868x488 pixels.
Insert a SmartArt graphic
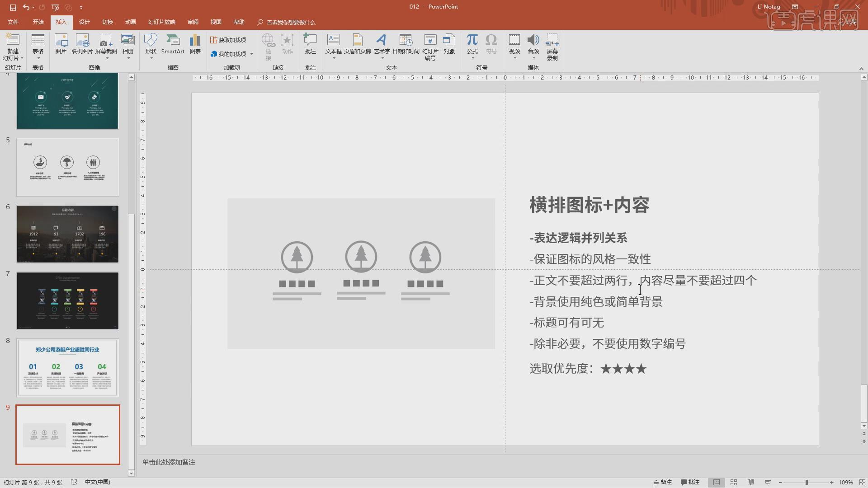coord(173,44)
